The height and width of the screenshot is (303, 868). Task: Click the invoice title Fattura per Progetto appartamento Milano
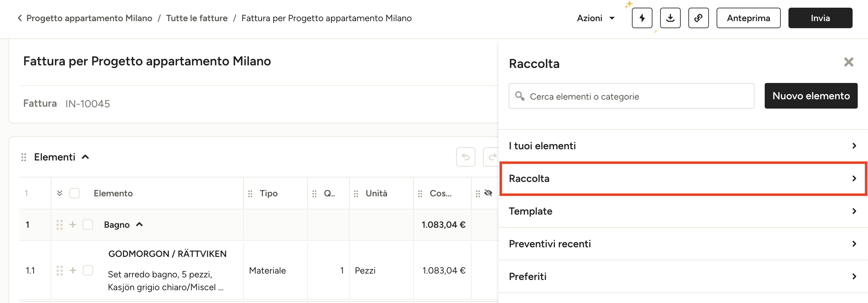pos(147,61)
